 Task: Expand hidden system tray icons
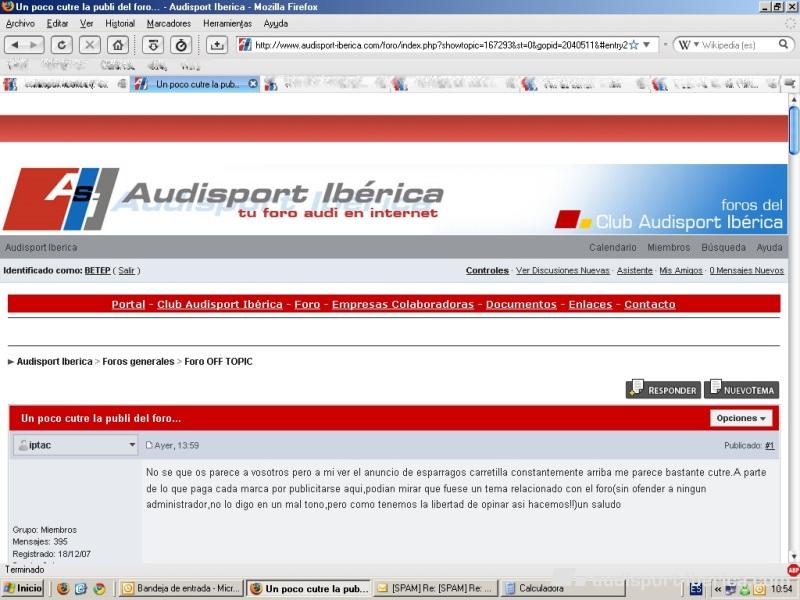tap(718, 589)
